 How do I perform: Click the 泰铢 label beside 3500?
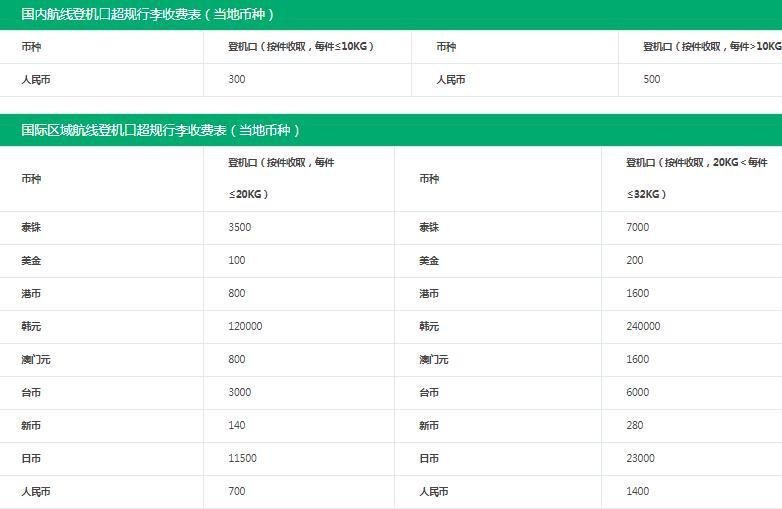pyautogui.click(x=31, y=227)
